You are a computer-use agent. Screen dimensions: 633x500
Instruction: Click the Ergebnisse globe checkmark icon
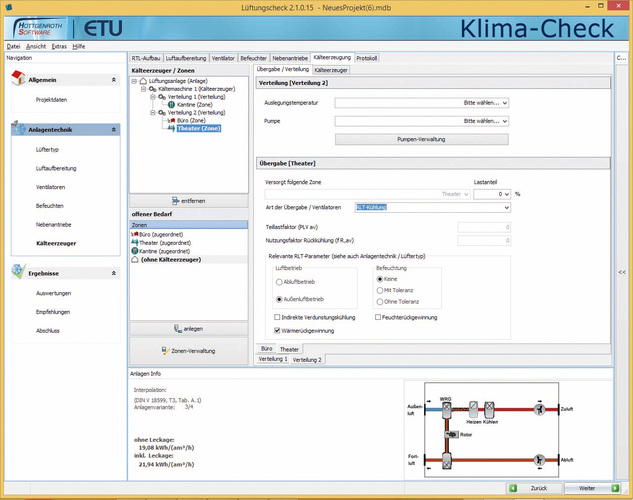(18, 272)
